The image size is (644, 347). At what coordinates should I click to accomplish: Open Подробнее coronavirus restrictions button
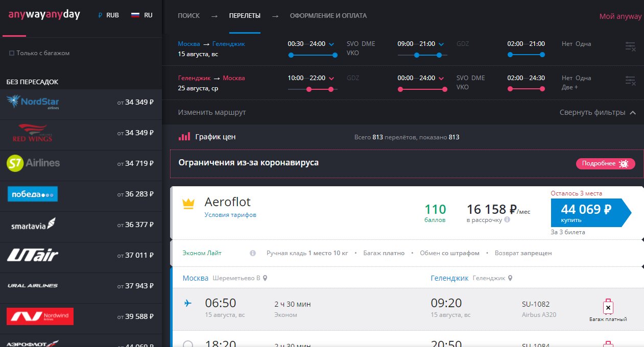click(606, 164)
